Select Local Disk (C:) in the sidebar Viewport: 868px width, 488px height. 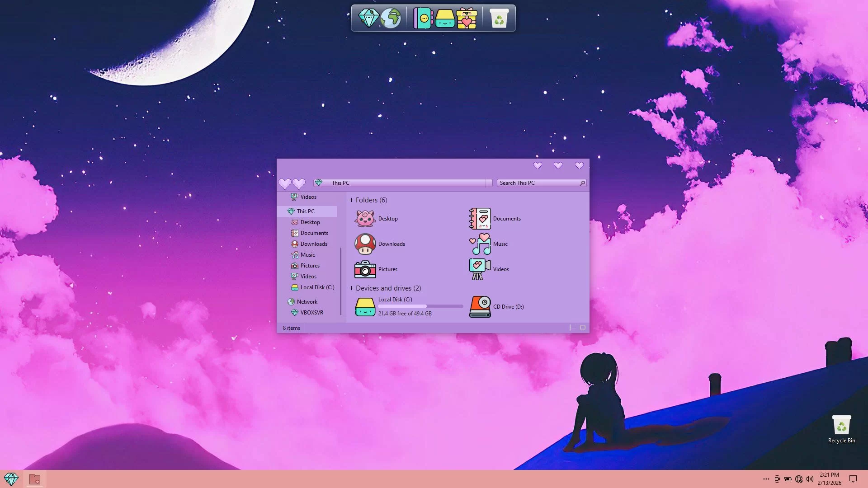tap(317, 287)
